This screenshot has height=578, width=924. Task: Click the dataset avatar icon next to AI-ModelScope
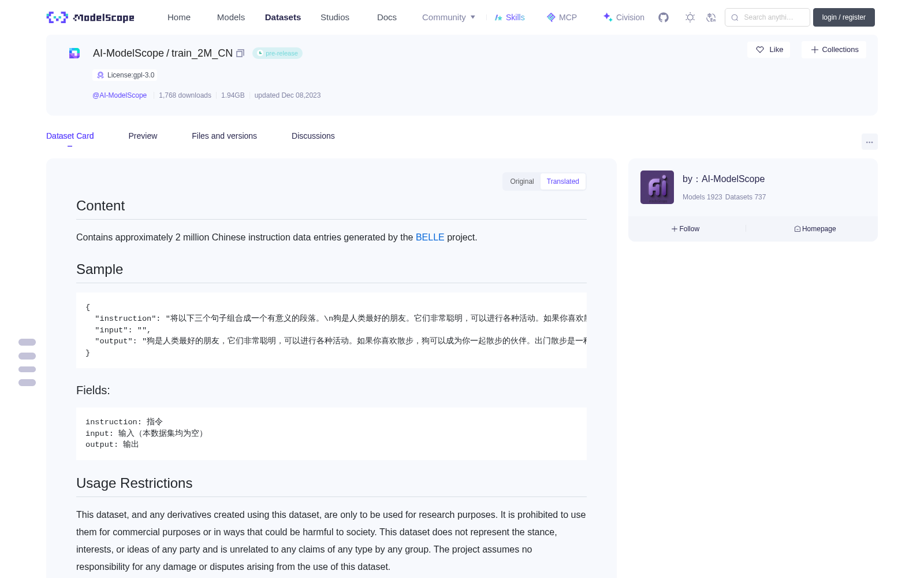click(74, 53)
